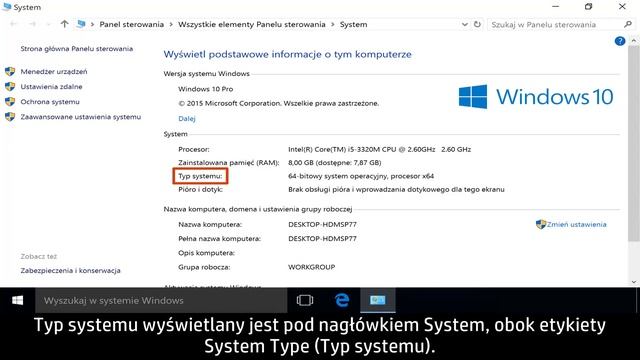640x360 pixels.
Task: Click the scrollbar up arrow
Action: (633, 41)
